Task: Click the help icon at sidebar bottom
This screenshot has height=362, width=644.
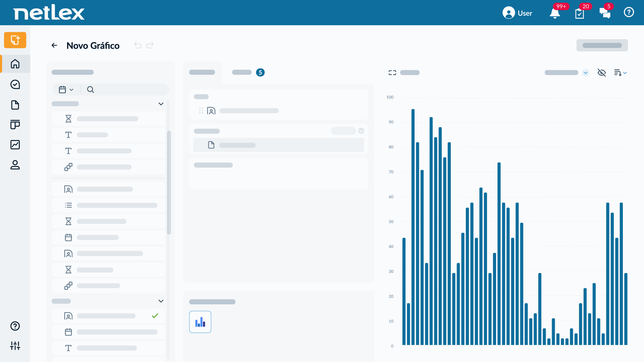Action: 15,326
